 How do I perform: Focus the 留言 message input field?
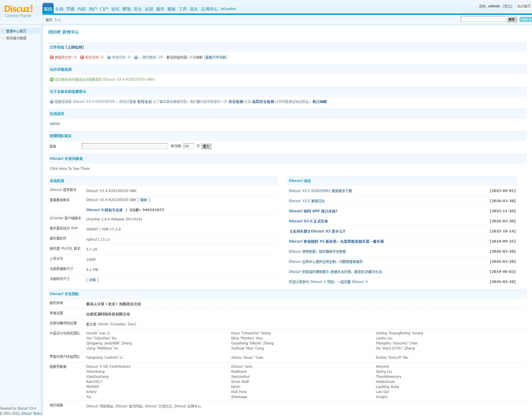click(x=125, y=146)
